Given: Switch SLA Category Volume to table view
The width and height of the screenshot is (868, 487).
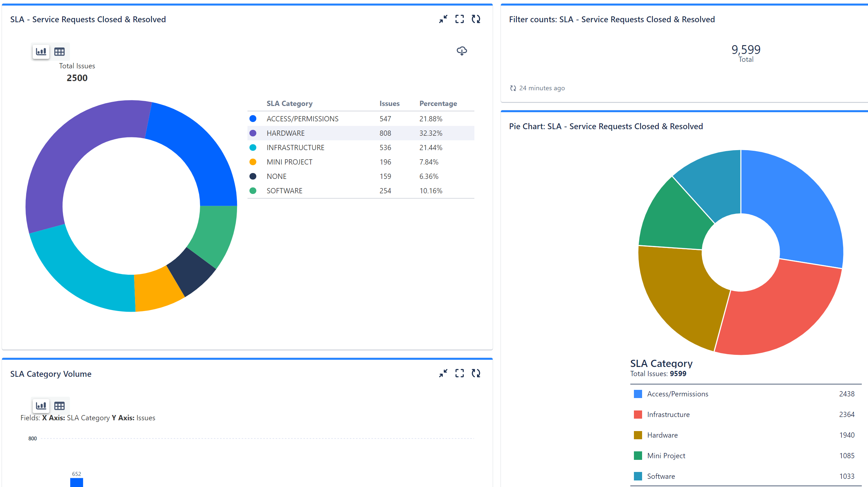Looking at the screenshot, I should click(x=59, y=406).
